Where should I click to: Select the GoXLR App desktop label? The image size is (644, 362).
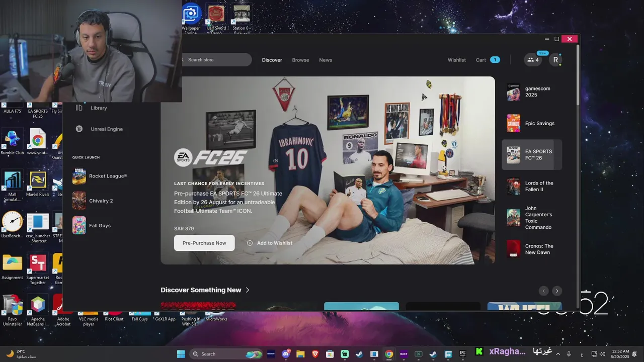coord(165,319)
